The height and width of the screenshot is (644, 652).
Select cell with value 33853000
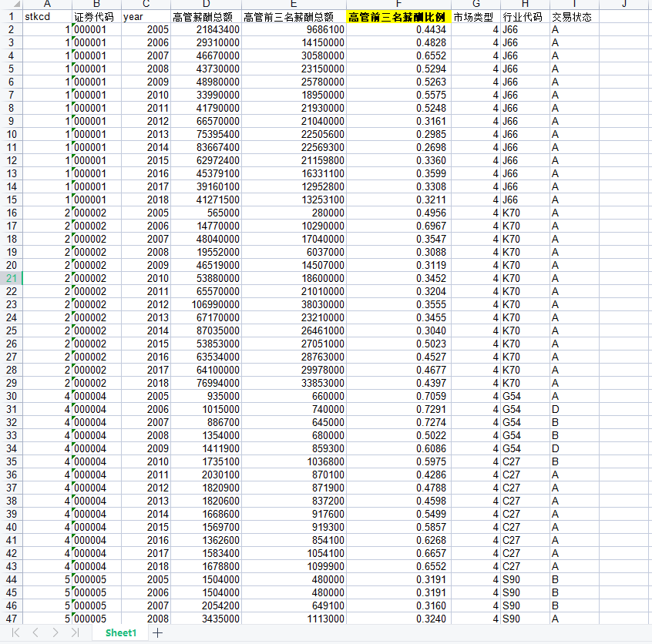(294, 383)
